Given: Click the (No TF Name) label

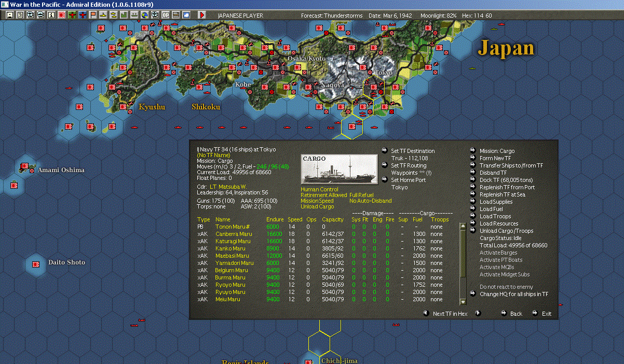Looking at the screenshot, I should click(213, 155).
